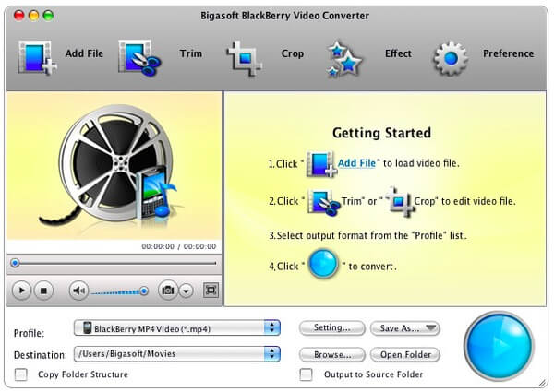Click the Add File filmstrip icon in toolbar

click(x=37, y=57)
